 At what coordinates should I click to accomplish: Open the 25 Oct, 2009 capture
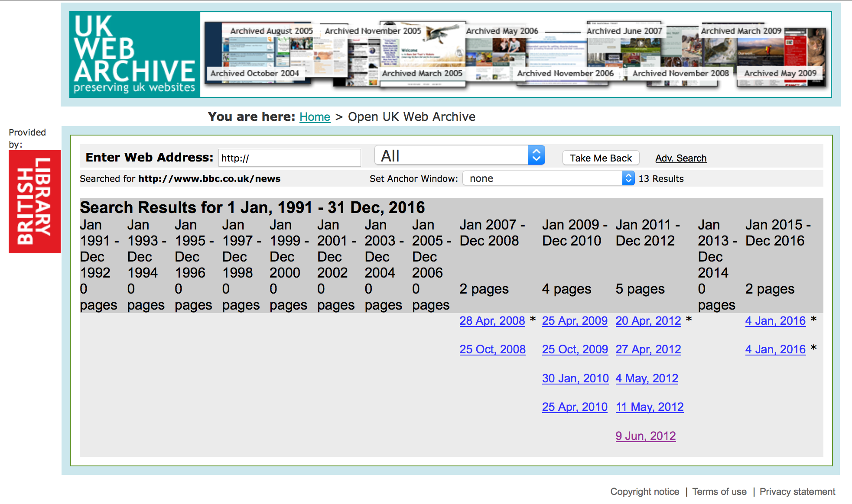click(575, 349)
